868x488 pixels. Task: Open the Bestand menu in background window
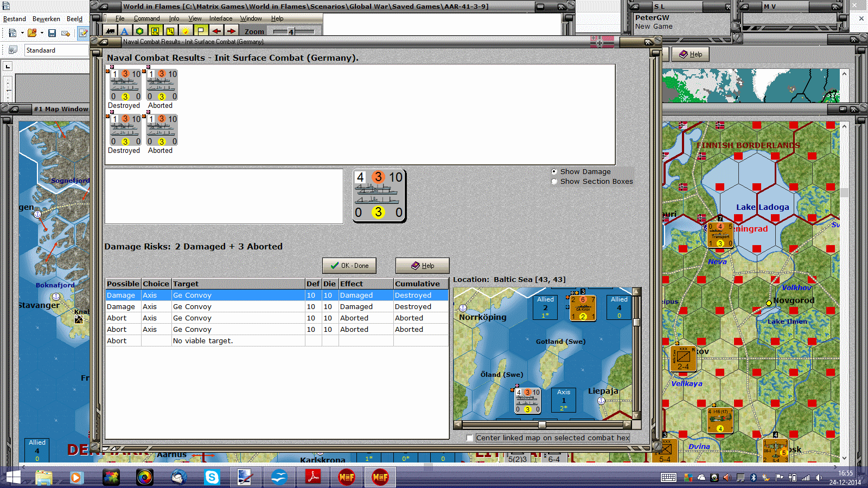pyautogui.click(x=15, y=19)
